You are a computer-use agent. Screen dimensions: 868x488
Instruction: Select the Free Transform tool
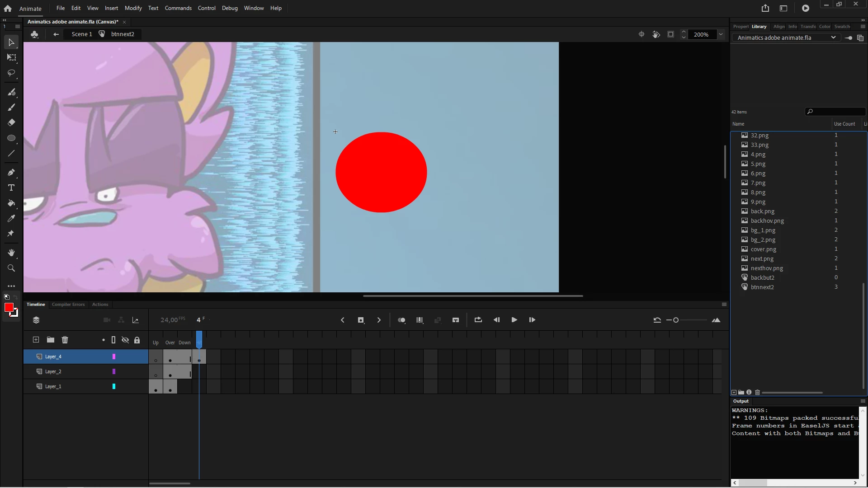point(11,57)
